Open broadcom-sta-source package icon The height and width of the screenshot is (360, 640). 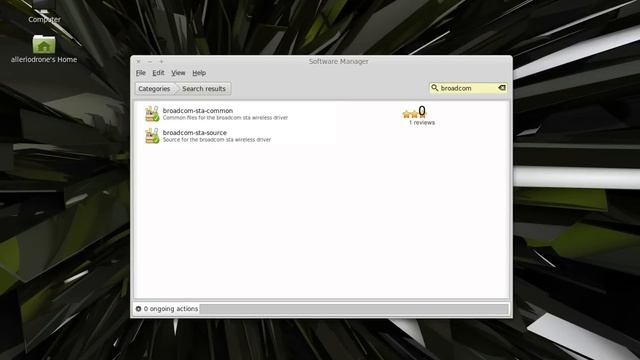coord(152,136)
